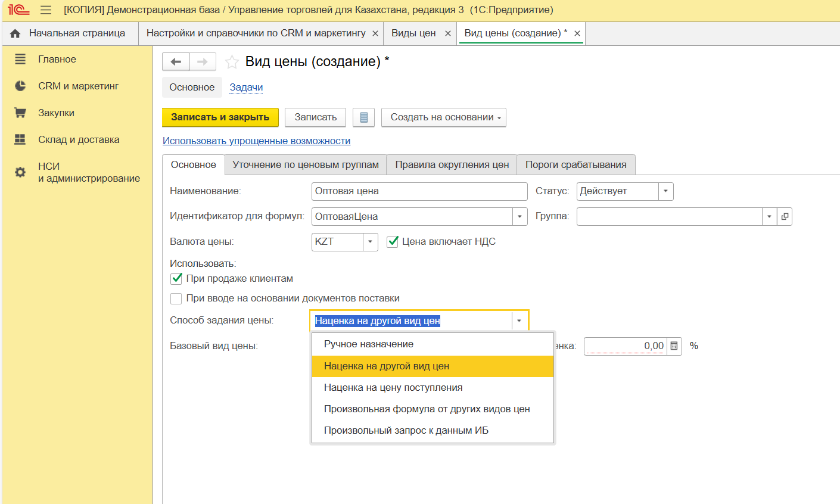This screenshot has width=840, height=504.
Task: Open the hamburger main menu icon
Action: (x=46, y=10)
